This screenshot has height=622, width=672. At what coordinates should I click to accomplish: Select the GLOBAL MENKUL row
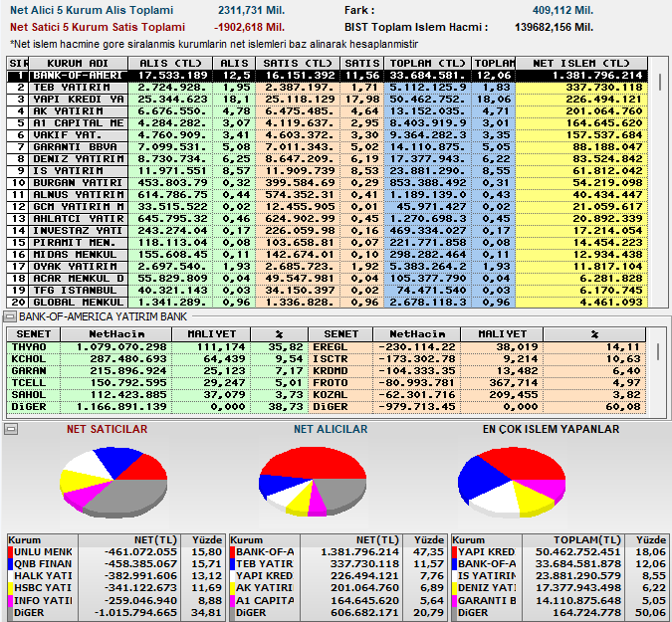click(327, 302)
